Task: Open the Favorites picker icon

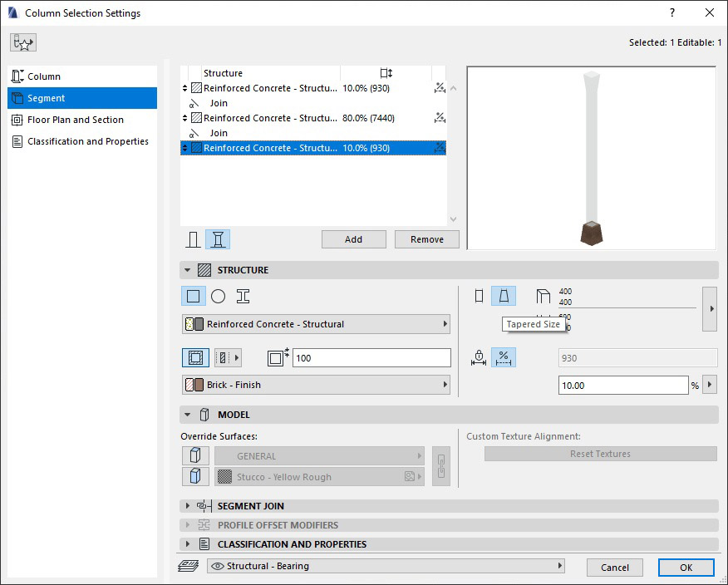Action: 23,42
